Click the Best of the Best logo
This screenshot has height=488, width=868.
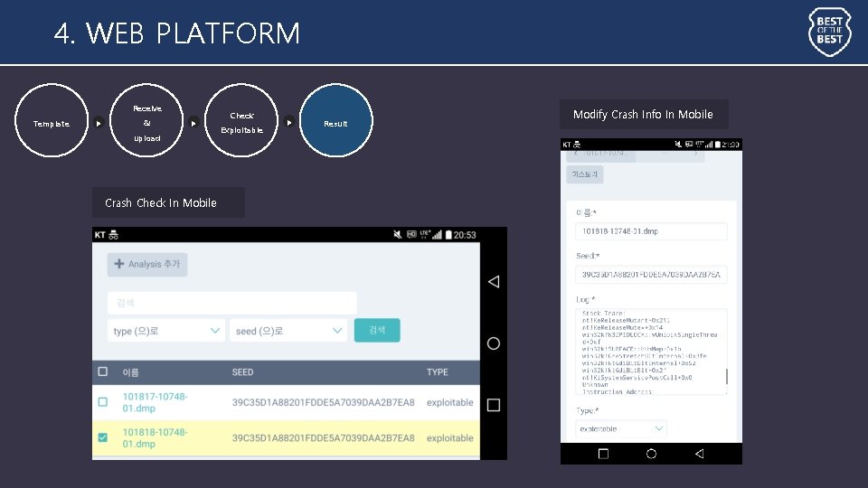pos(829,32)
